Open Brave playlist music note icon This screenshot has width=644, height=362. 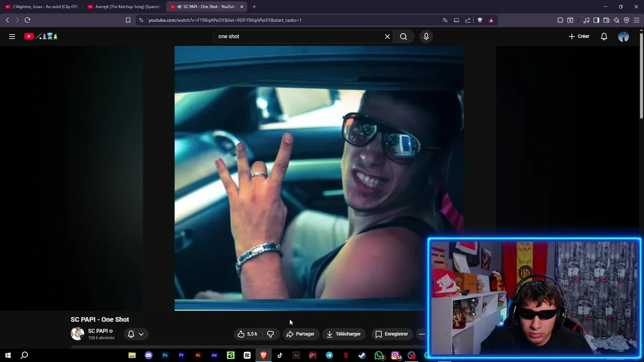[586, 20]
